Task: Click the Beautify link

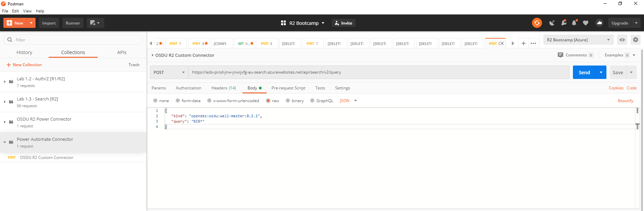Action: pyautogui.click(x=626, y=101)
